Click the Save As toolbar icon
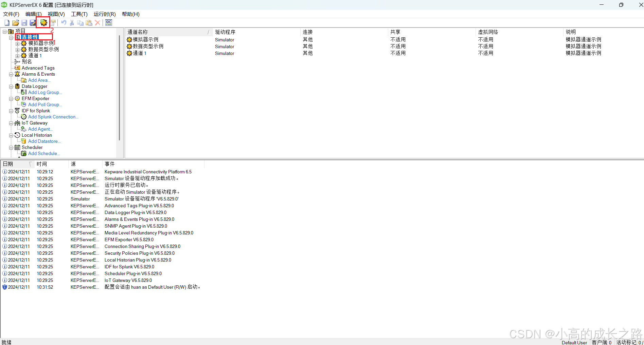Screen dimensions: 644x345 click(33, 23)
